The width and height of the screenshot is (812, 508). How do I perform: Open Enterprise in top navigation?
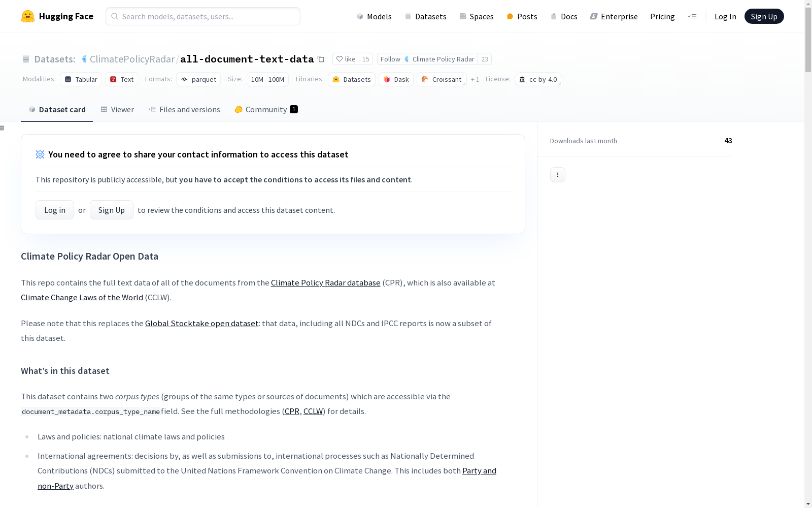614,16
